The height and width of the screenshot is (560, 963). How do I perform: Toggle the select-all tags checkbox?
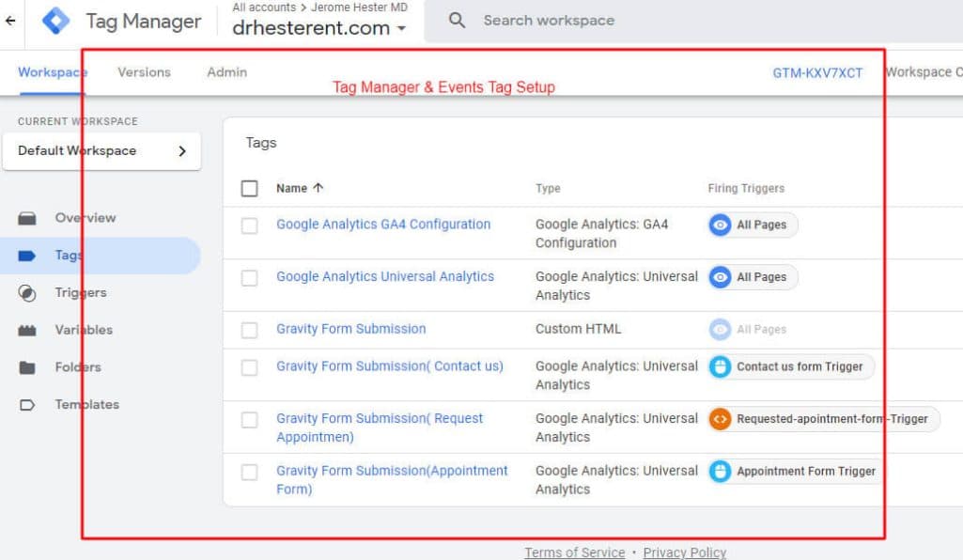coord(249,188)
